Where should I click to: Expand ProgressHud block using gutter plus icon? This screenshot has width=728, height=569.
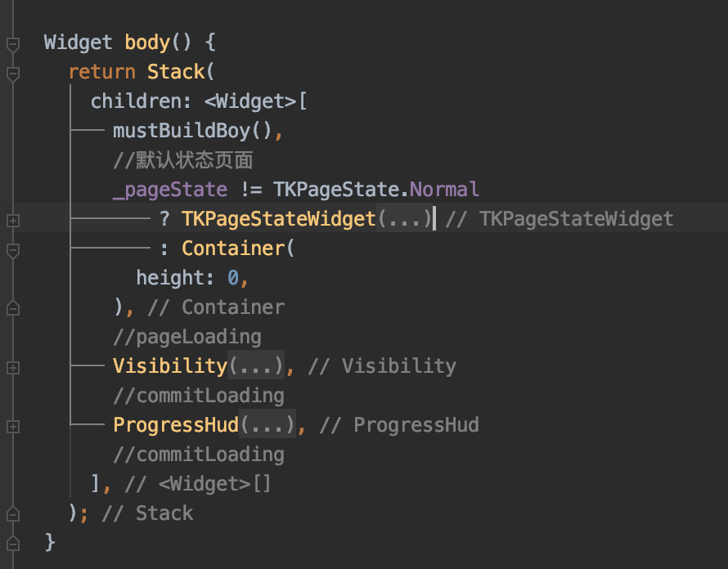[x=12, y=426]
